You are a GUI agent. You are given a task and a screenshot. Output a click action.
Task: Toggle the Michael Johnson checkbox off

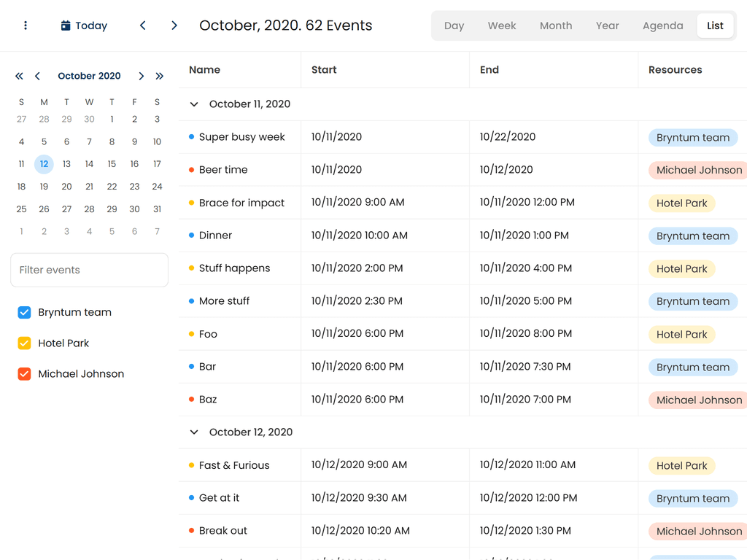click(24, 373)
